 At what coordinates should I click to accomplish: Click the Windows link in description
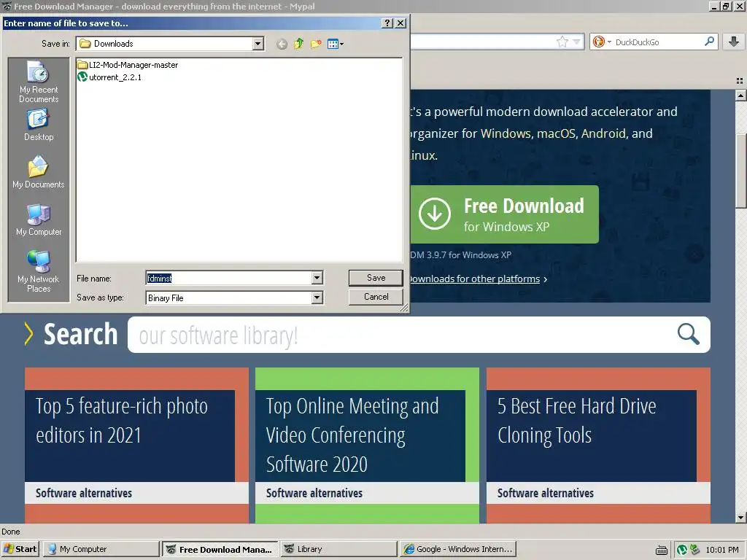tap(505, 133)
